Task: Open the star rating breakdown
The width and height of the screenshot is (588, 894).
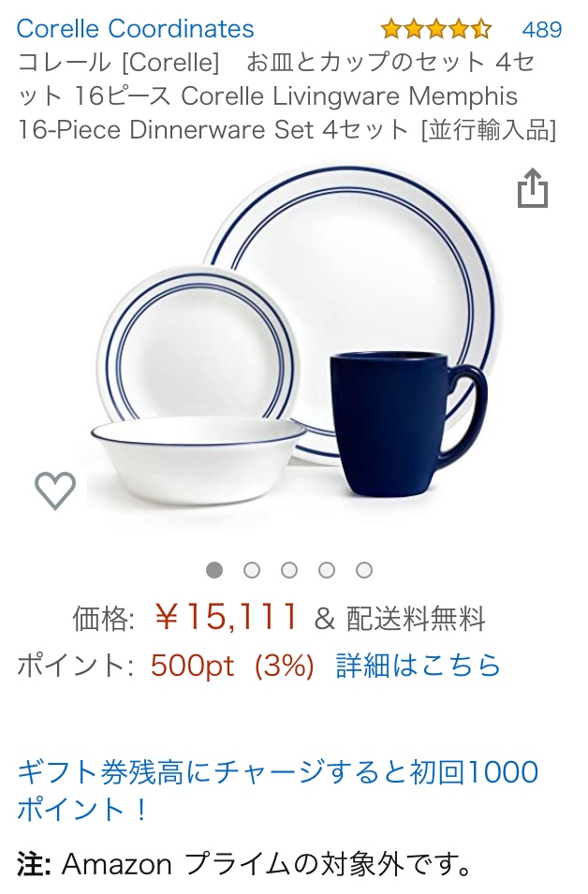Action: (435, 28)
